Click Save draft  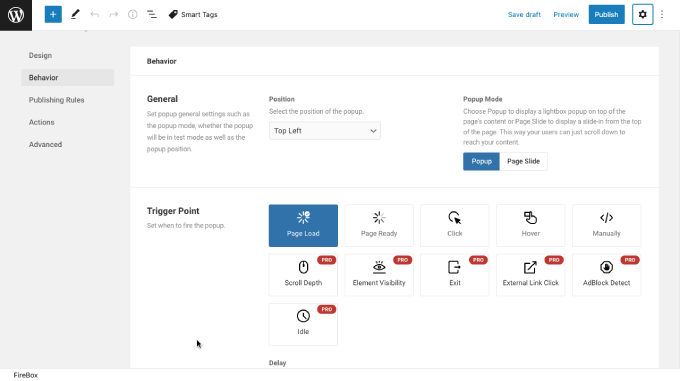pyautogui.click(x=524, y=15)
